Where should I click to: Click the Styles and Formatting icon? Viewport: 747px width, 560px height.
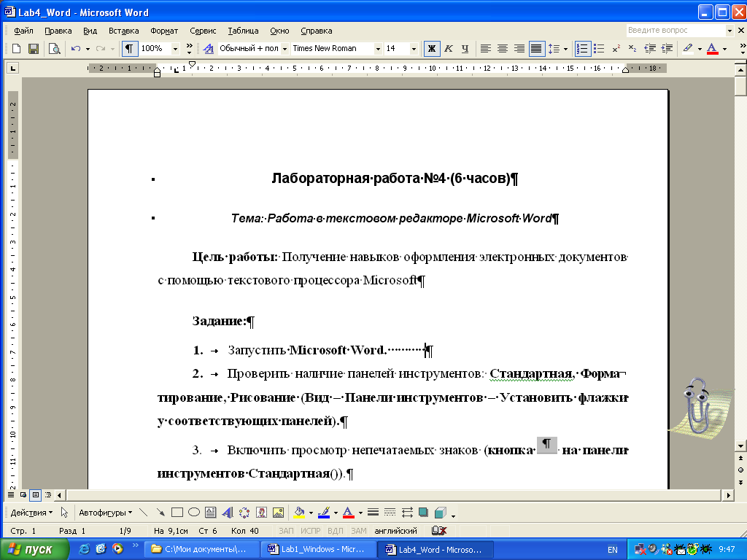click(208, 49)
